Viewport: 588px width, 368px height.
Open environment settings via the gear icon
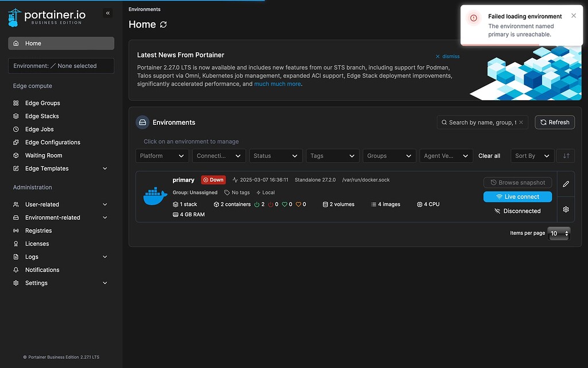pos(566,209)
